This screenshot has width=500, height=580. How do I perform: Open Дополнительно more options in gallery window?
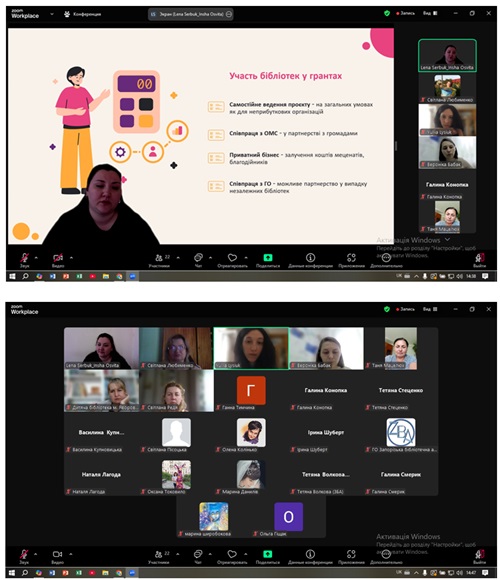coord(386,554)
